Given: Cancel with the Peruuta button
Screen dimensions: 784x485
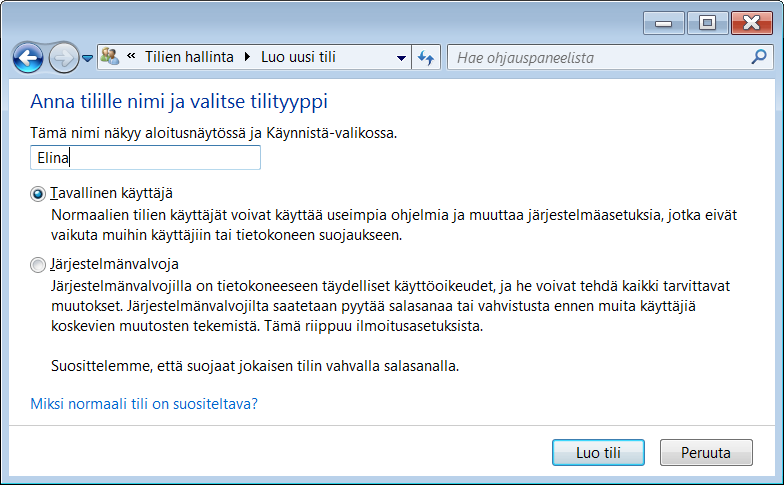Looking at the screenshot, I should tap(706, 452).
